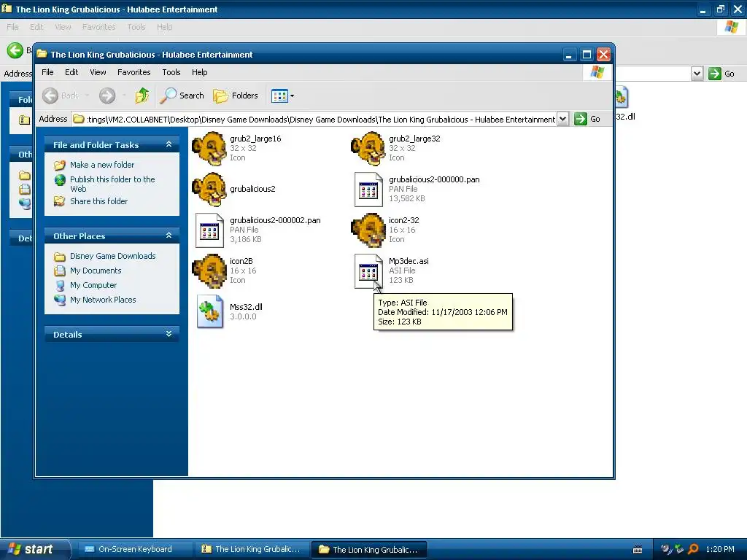The width and height of the screenshot is (747, 560).
Task: Switch to first Lion King taskbar button
Action: click(252, 550)
